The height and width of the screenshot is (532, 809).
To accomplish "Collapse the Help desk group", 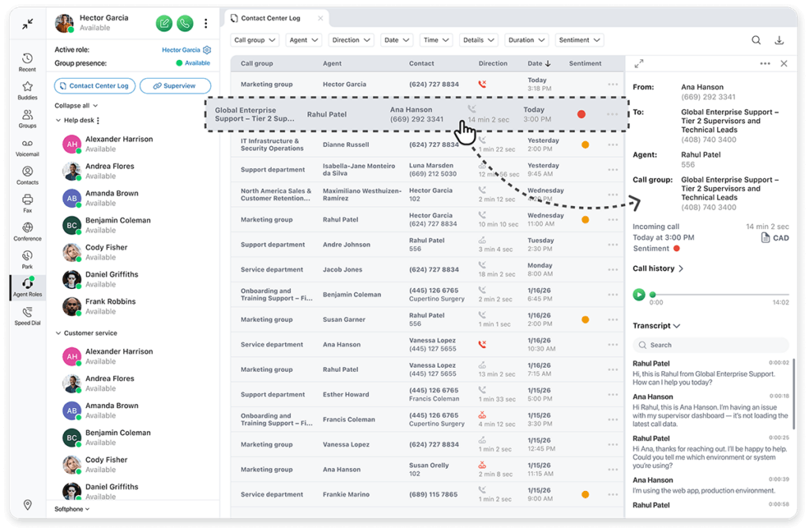I will point(58,121).
